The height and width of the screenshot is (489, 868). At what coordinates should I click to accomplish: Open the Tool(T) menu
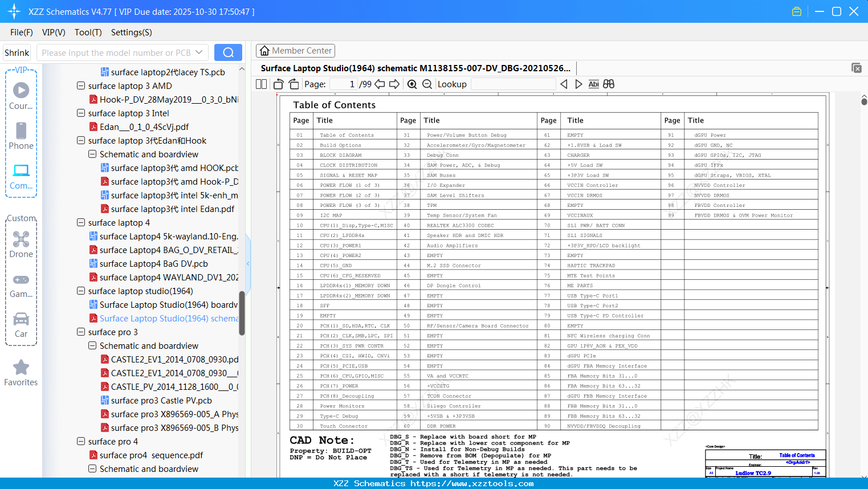88,32
